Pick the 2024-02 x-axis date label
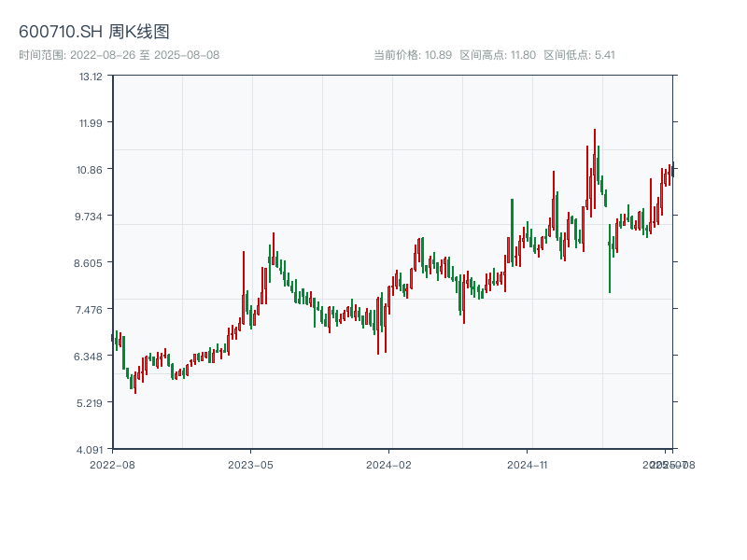The height and width of the screenshot is (560, 747). (388, 464)
